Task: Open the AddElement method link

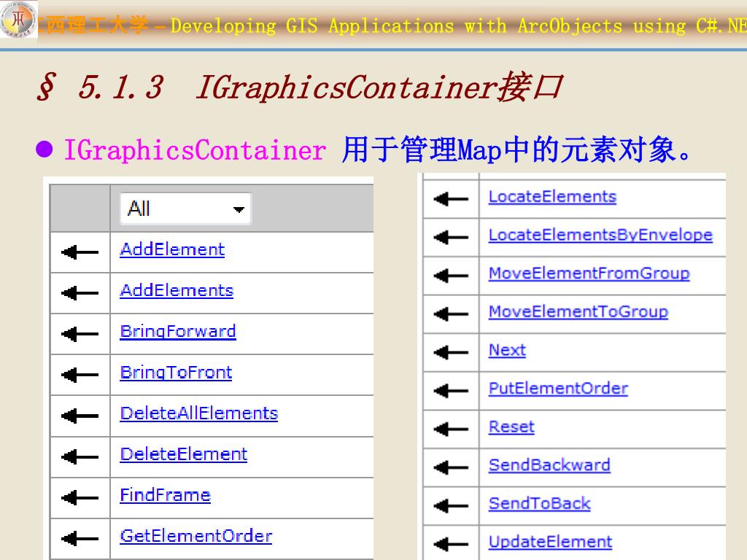Action: coord(172,249)
